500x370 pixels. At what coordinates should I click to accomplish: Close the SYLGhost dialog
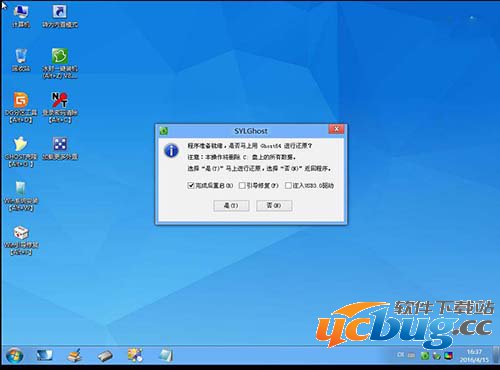click(336, 129)
